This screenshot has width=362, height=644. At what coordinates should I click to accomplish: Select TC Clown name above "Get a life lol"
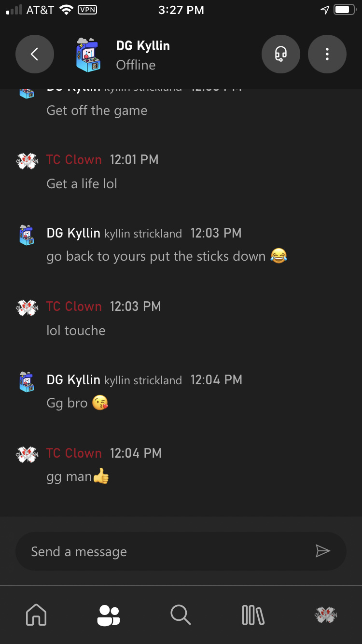coord(74,160)
